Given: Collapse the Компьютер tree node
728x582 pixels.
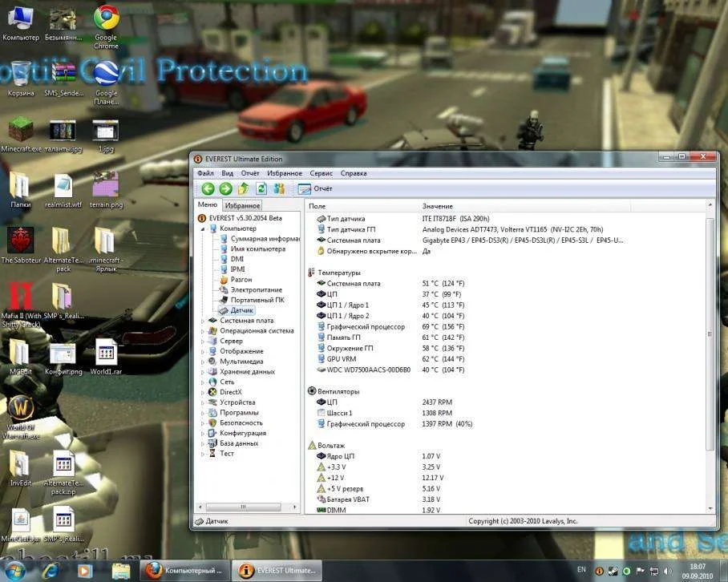Looking at the screenshot, I should [x=203, y=228].
